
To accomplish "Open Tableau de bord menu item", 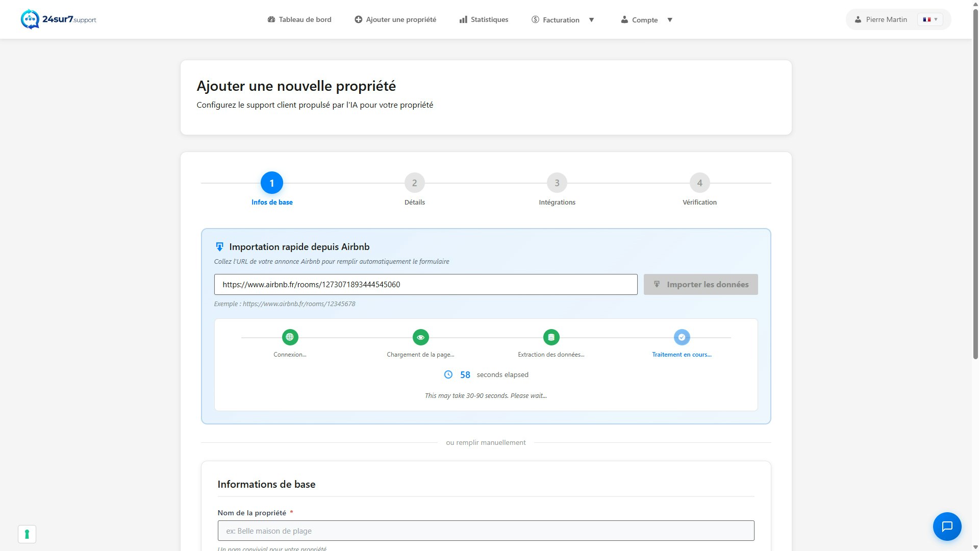I will click(299, 19).
